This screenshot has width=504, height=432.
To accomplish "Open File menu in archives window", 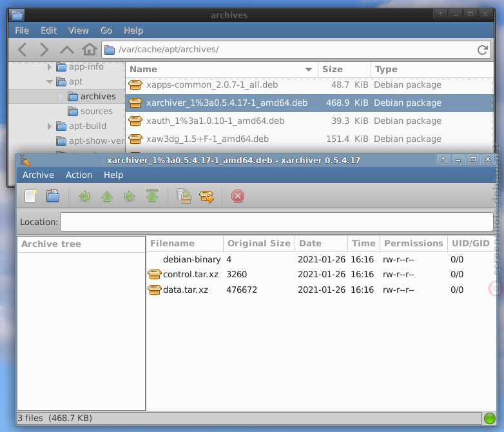I will click(x=22, y=30).
